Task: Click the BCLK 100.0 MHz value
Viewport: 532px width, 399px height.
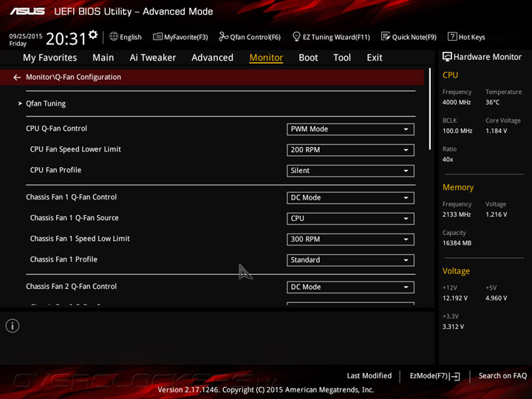Action: (457, 131)
